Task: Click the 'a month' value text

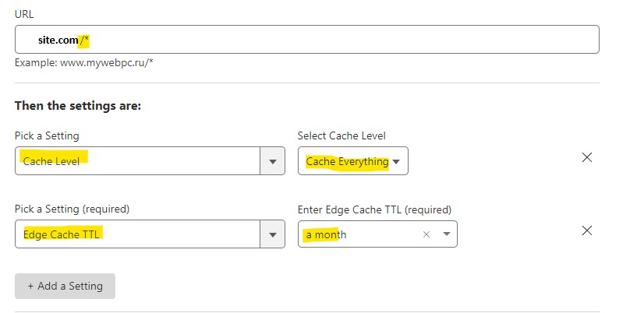Action: click(x=326, y=234)
